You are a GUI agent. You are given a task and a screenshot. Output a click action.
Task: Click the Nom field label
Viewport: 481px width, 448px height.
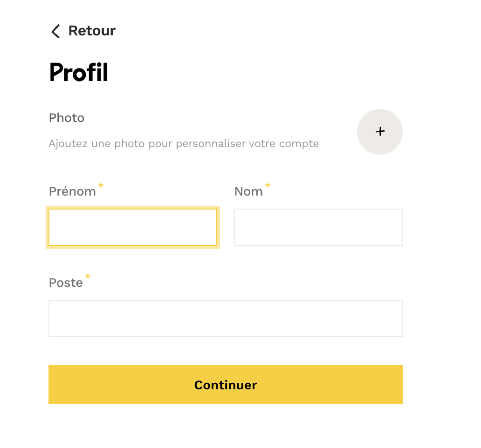[x=248, y=191]
